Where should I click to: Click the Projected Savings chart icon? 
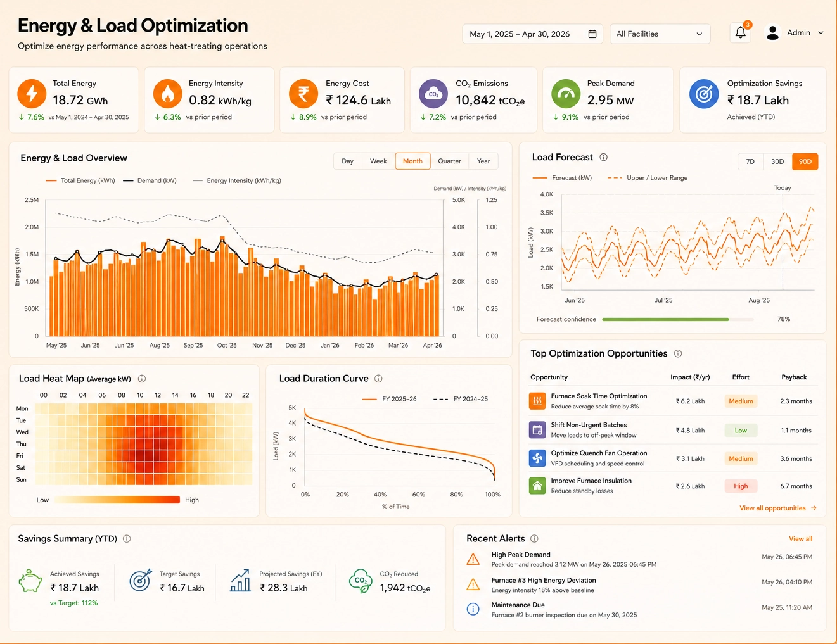(x=240, y=580)
